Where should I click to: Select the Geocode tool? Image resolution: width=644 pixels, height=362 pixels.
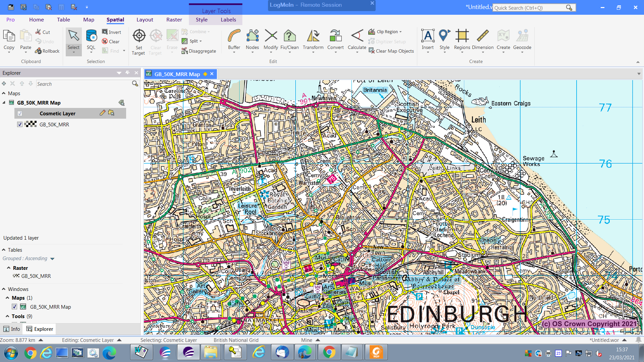click(522, 40)
